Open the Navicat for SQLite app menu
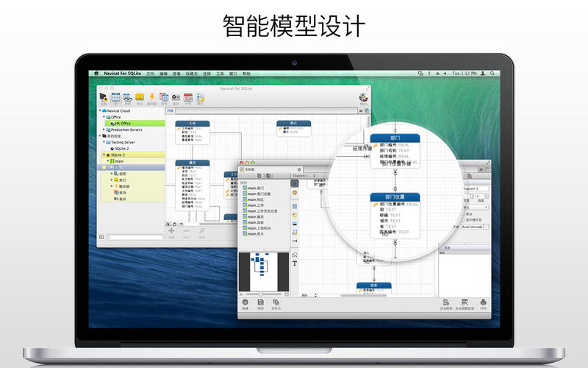 click(122, 74)
